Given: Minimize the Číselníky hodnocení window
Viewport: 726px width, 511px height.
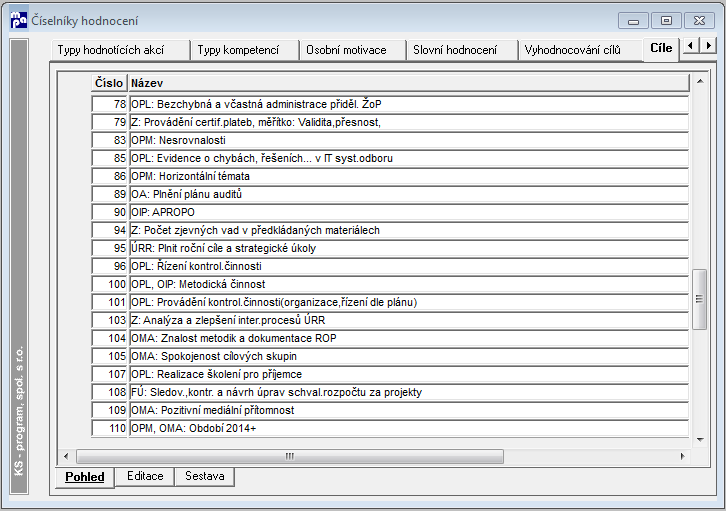Looking at the screenshot, I should pyautogui.click(x=633, y=21).
